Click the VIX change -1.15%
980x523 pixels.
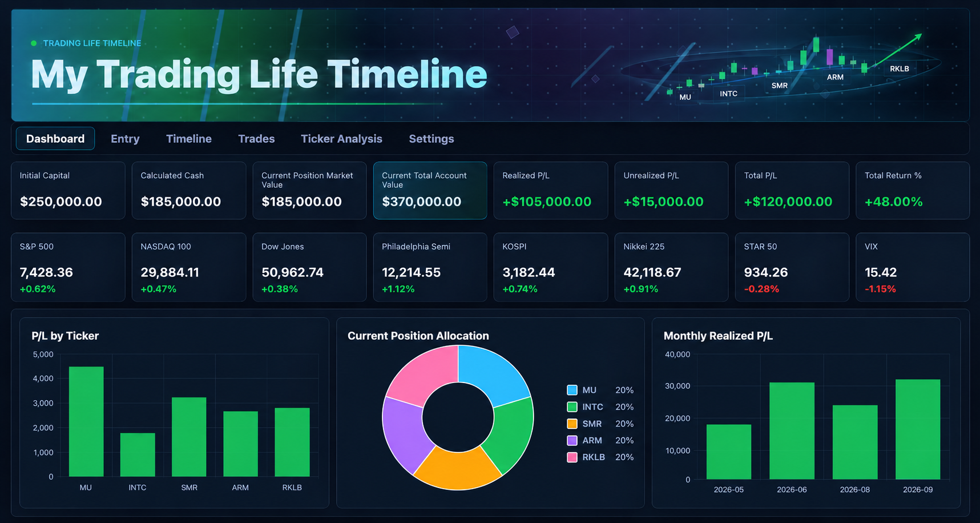880,289
